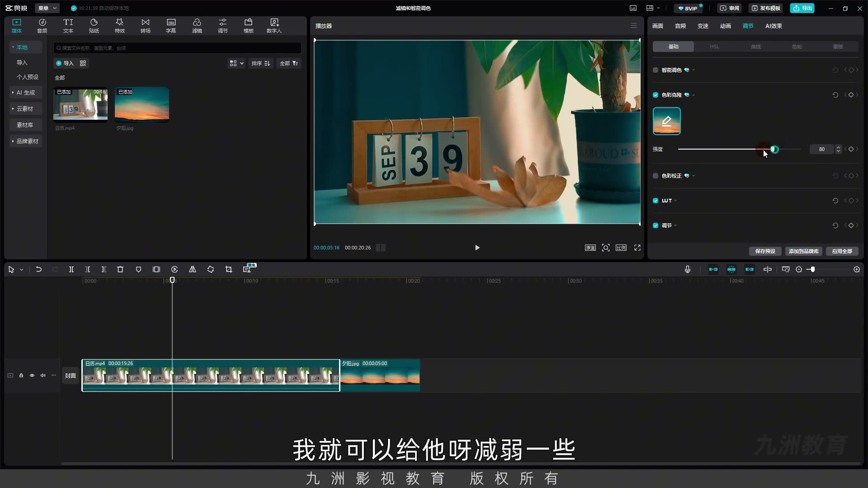Viewport: 868px width, 488px height.
Task: Uncheck the LUT checkbox
Action: coord(656,201)
